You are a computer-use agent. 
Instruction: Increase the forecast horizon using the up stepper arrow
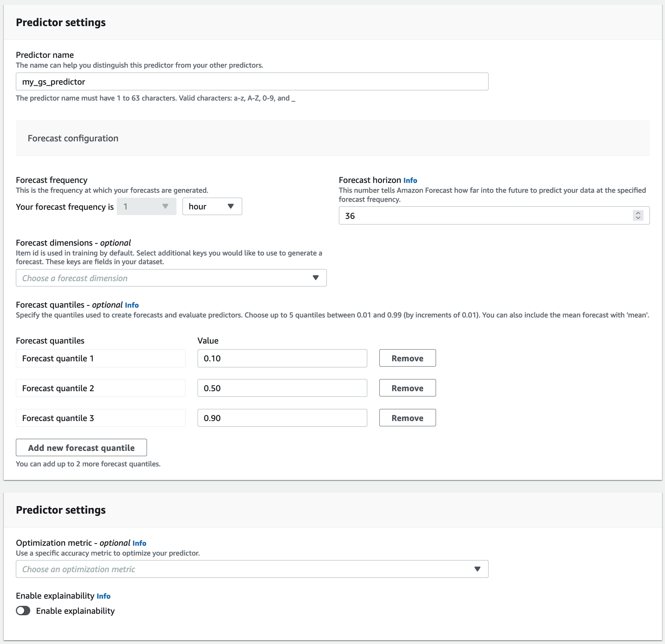637,212
